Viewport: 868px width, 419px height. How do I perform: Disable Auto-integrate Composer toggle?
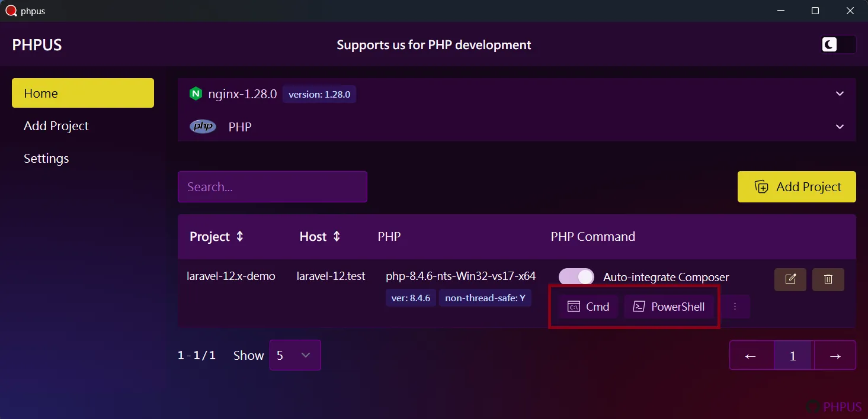(x=576, y=277)
